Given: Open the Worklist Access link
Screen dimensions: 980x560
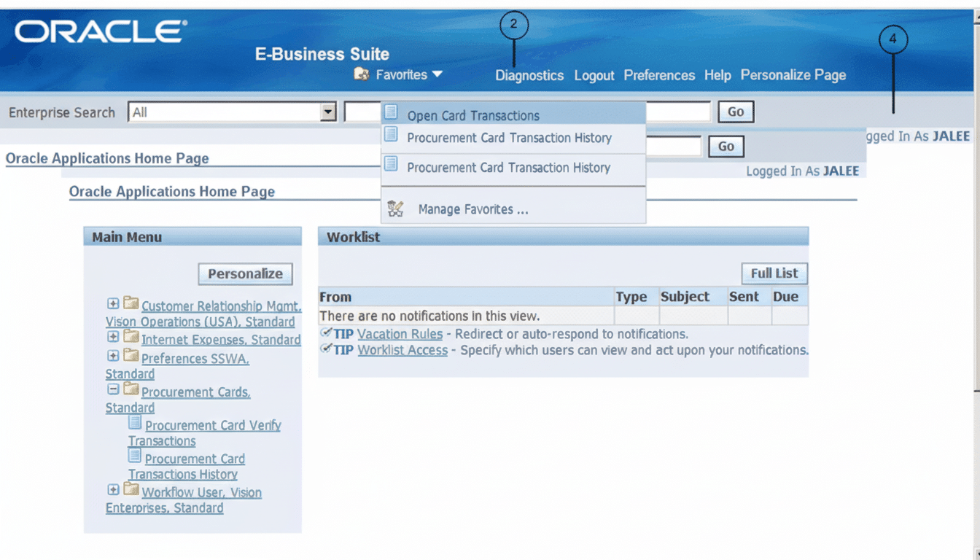Looking at the screenshot, I should (402, 350).
